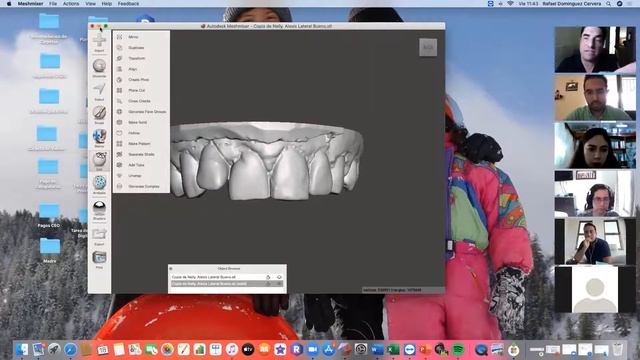The height and width of the screenshot is (360, 640).
Task: Open the Help menu
Action: pyautogui.click(x=107, y=4)
